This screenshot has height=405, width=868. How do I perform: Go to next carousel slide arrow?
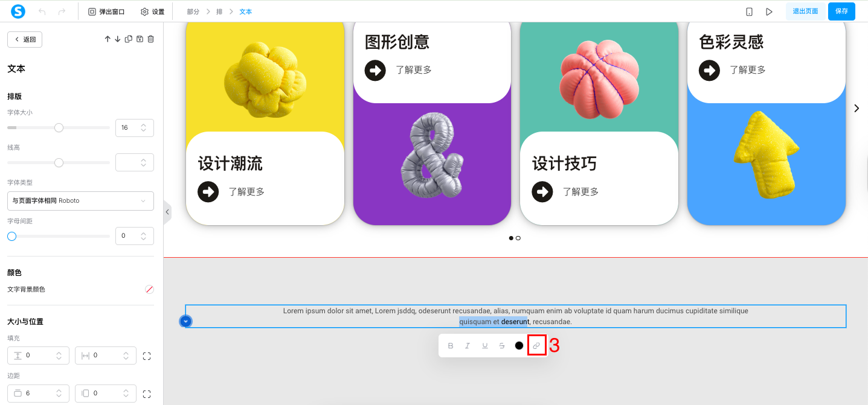click(857, 108)
